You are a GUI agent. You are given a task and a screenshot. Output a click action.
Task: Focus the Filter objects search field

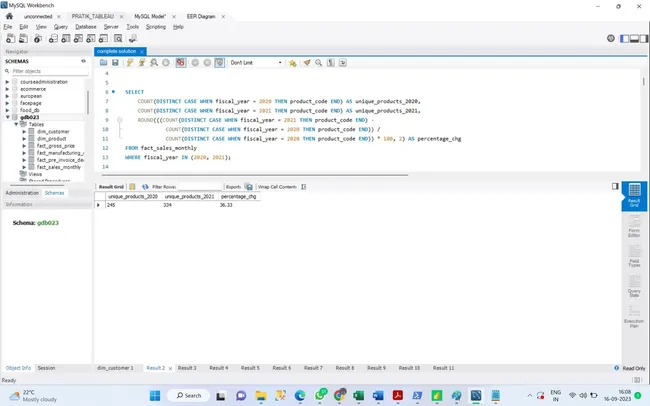coord(50,71)
